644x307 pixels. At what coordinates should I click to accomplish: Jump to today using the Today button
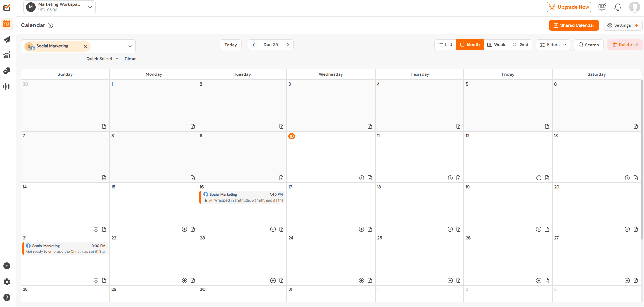pyautogui.click(x=231, y=44)
